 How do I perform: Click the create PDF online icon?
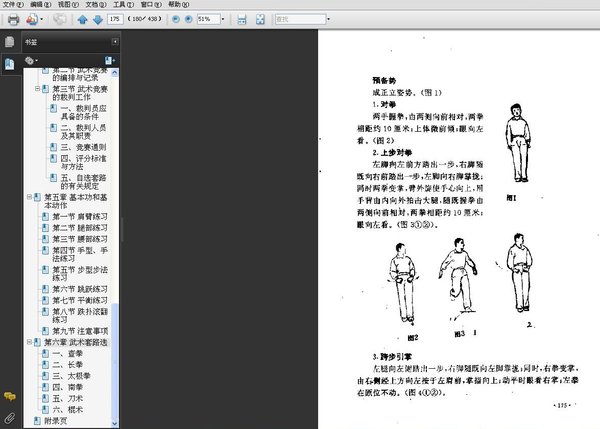32,19
